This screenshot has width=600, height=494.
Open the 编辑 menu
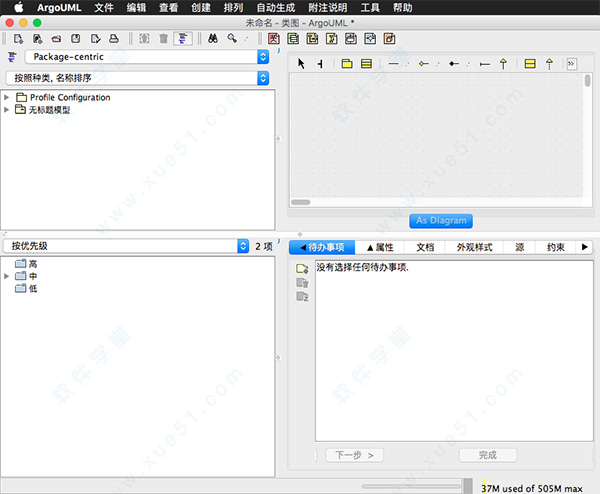[x=136, y=8]
